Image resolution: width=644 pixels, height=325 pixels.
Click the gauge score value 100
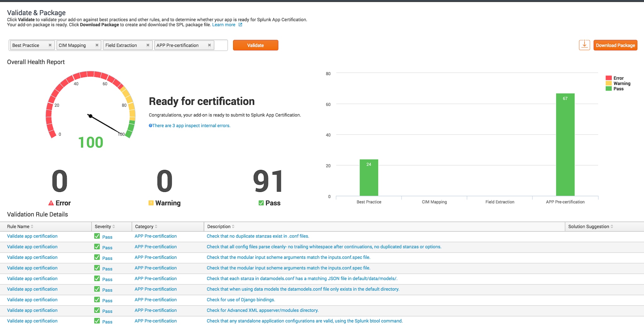click(x=91, y=142)
